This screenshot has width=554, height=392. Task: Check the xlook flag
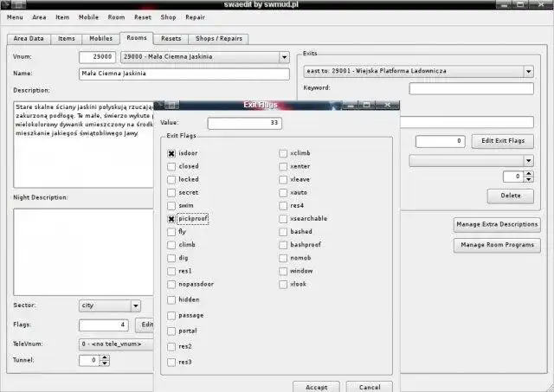283,285
